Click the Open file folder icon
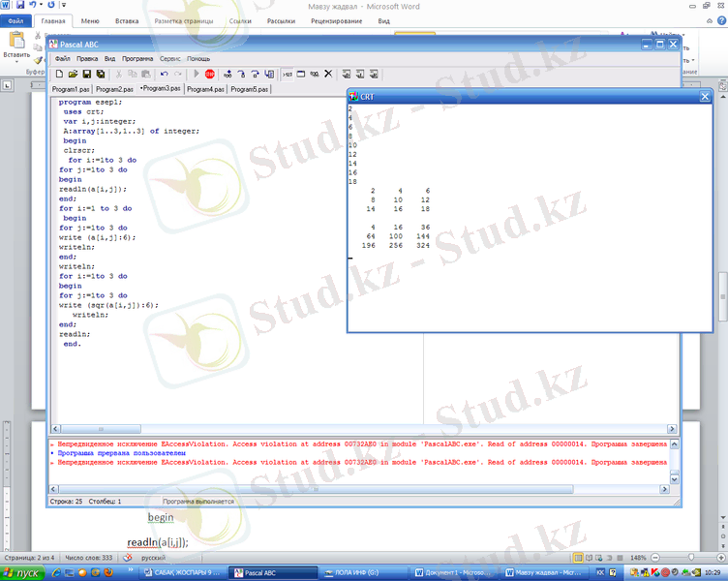This screenshot has width=728, height=581. point(73,74)
